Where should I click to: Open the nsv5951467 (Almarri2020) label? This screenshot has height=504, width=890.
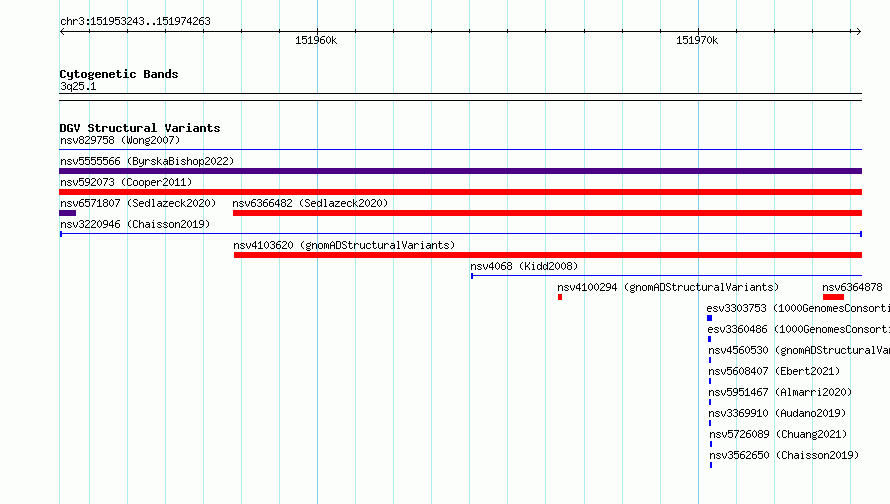point(780,392)
